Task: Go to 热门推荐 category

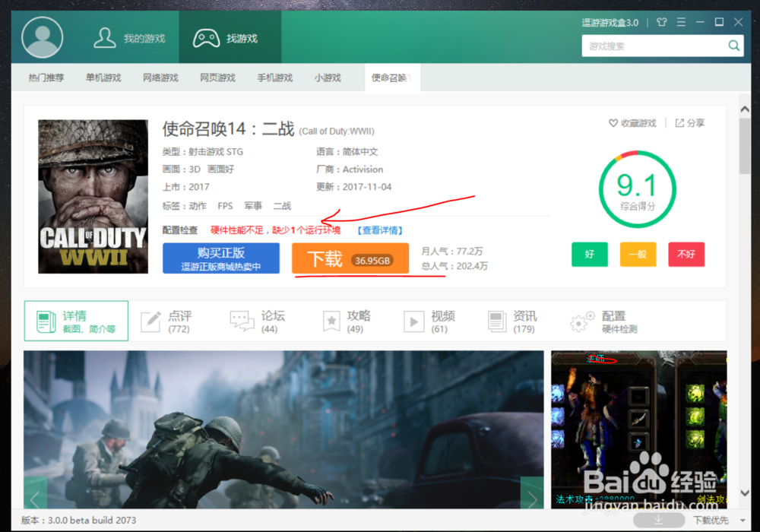Action: tap(46, 78)
